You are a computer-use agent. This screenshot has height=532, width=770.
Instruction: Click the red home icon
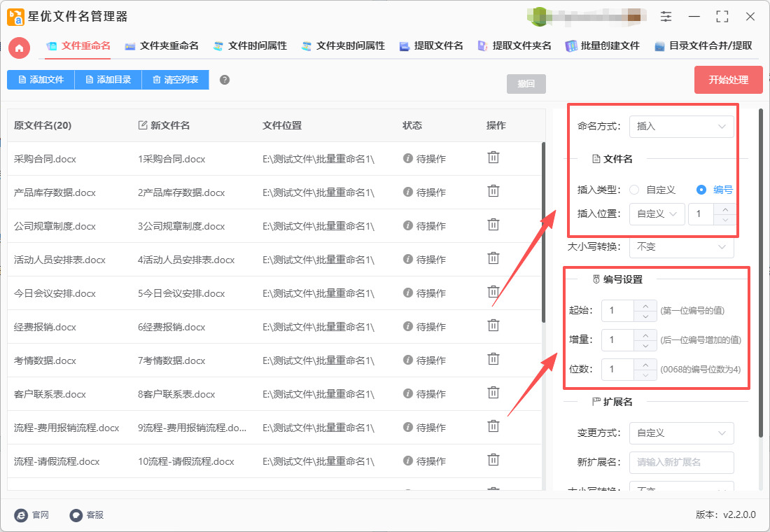tap(19, 48)
